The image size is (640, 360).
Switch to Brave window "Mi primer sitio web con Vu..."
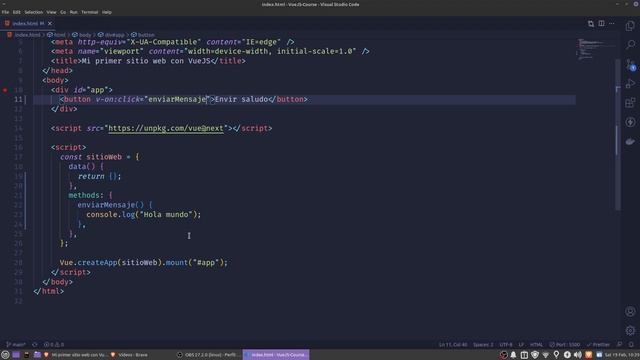pos(75,355)
